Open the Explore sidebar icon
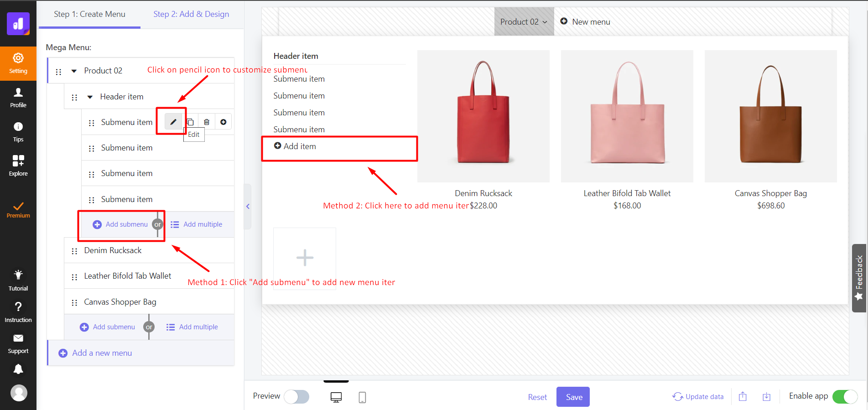Image resolution: width=868 pixels, height=410 pixels. 18,165
